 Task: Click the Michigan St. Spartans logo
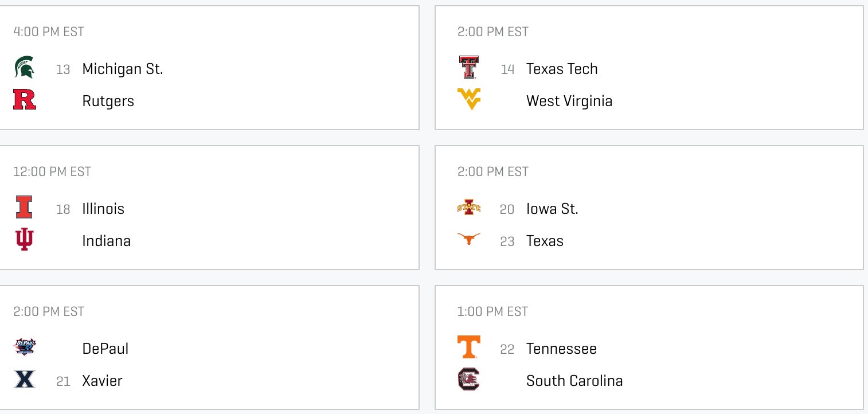pos(24,68)
